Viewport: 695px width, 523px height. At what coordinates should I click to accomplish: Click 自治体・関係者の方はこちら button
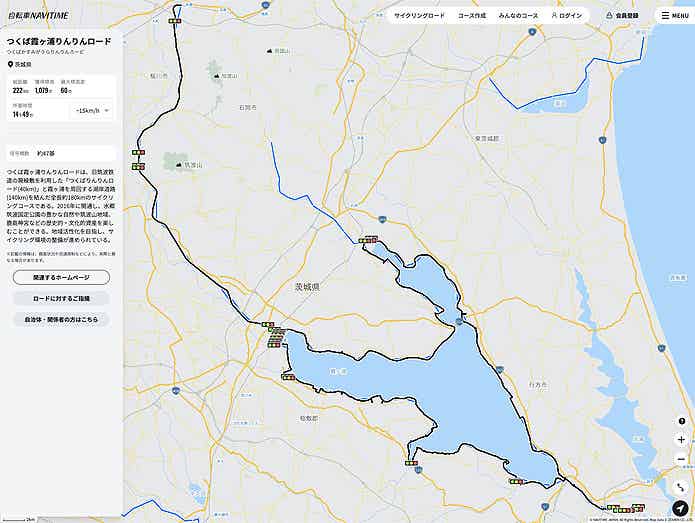point(61,320)
